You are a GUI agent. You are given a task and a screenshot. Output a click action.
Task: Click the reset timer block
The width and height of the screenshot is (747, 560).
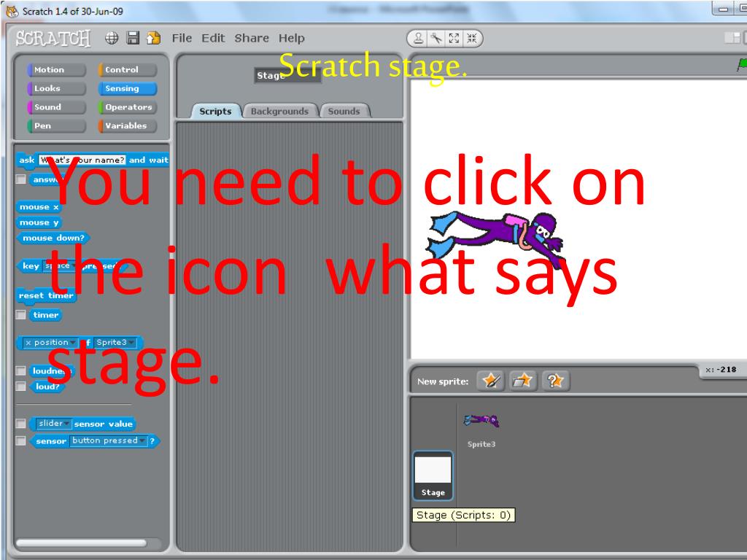coord(46,296)
